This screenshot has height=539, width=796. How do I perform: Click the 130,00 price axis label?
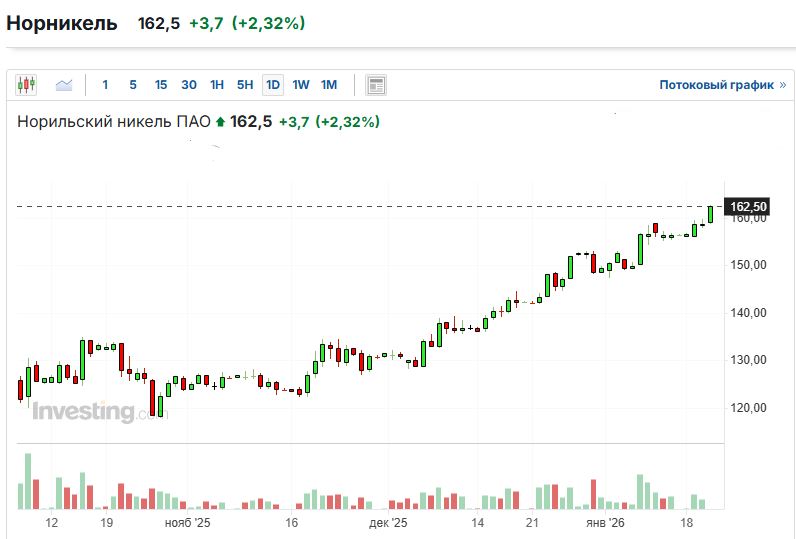748,360
